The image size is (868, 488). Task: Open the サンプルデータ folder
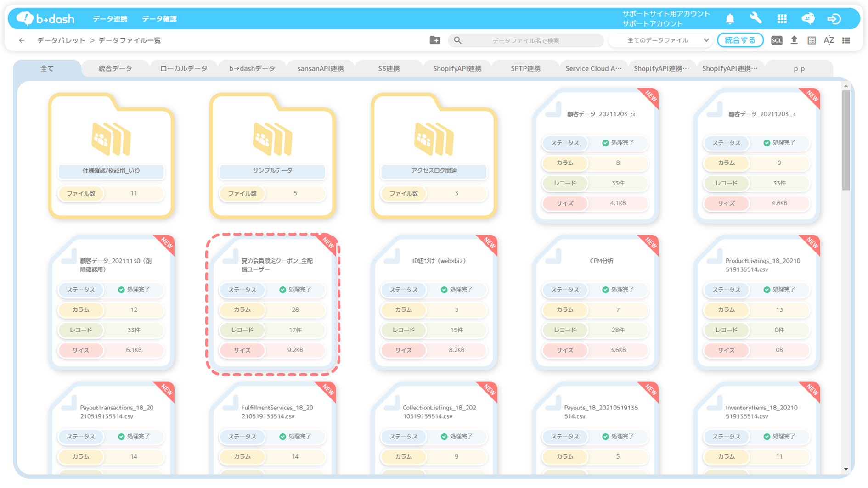pos(272,156)
